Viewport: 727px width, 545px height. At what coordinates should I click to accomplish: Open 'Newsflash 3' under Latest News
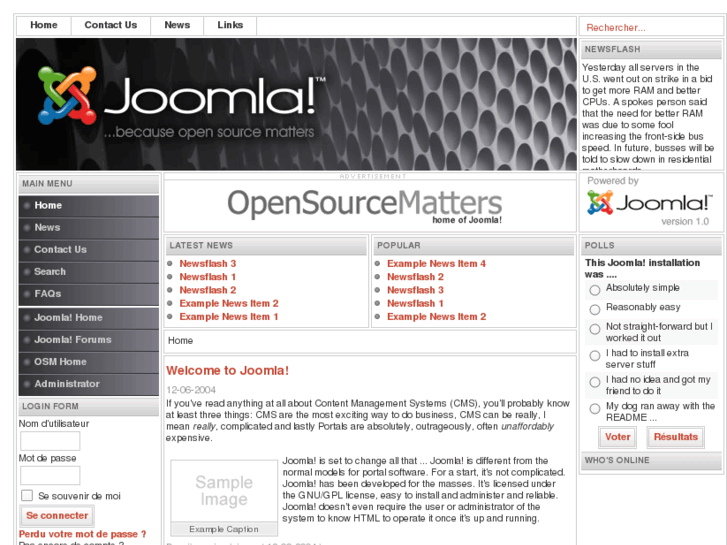208,263
